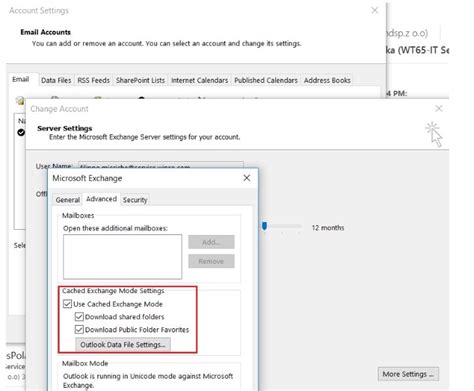Open the Data Files tab
This screenshot has height=391, width=474.
click(56, 80)
